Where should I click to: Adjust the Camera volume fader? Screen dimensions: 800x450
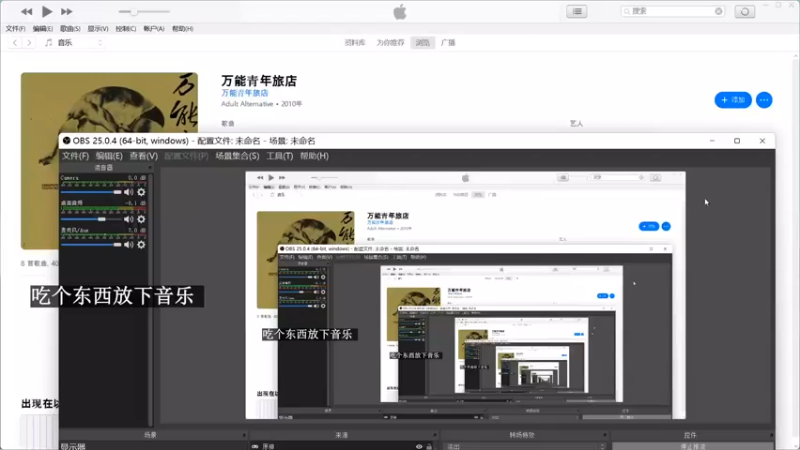click(x=91, y=192)
